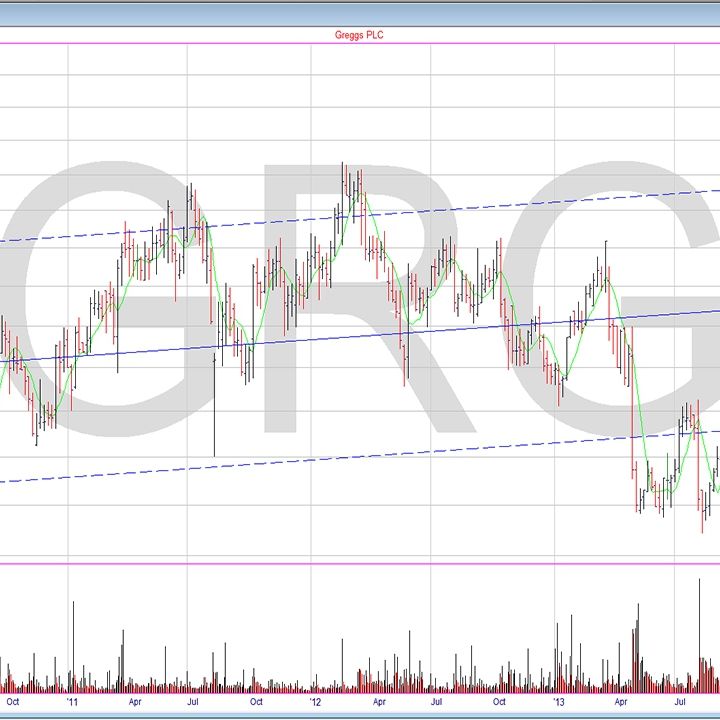Select the '11 year marker on the time axis
Image resolution: width=720 pixels, height=720 pixels.
(x=72, y=702)
